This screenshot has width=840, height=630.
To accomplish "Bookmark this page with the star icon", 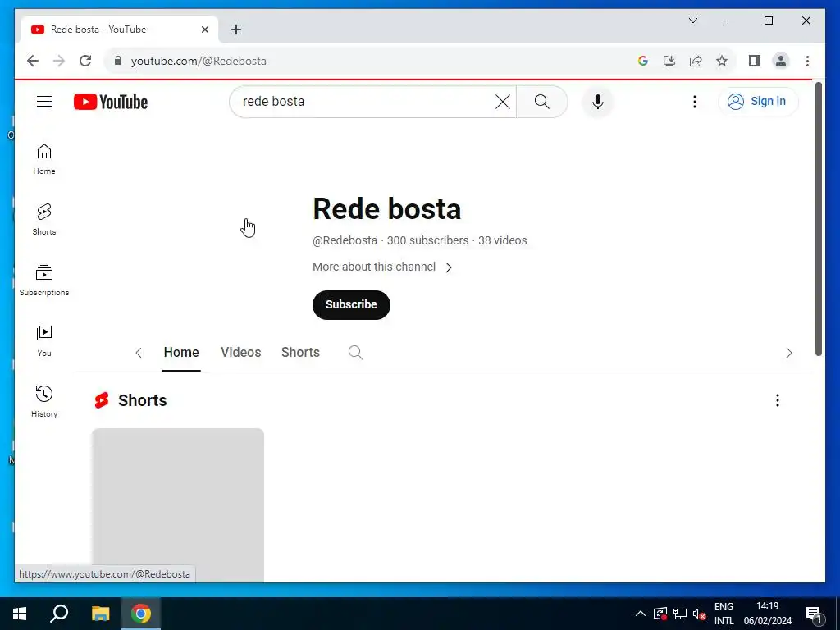I will click(x=722, y=61).
